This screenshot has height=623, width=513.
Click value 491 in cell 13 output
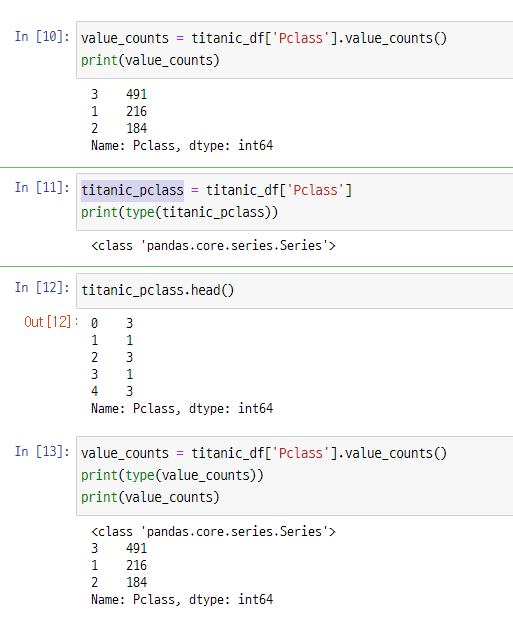pos(137,549)
